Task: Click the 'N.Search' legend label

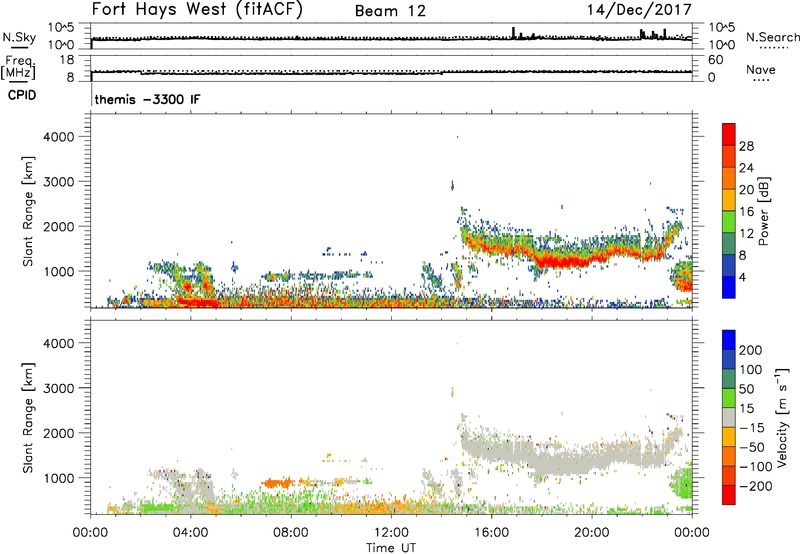Action: 772,37
